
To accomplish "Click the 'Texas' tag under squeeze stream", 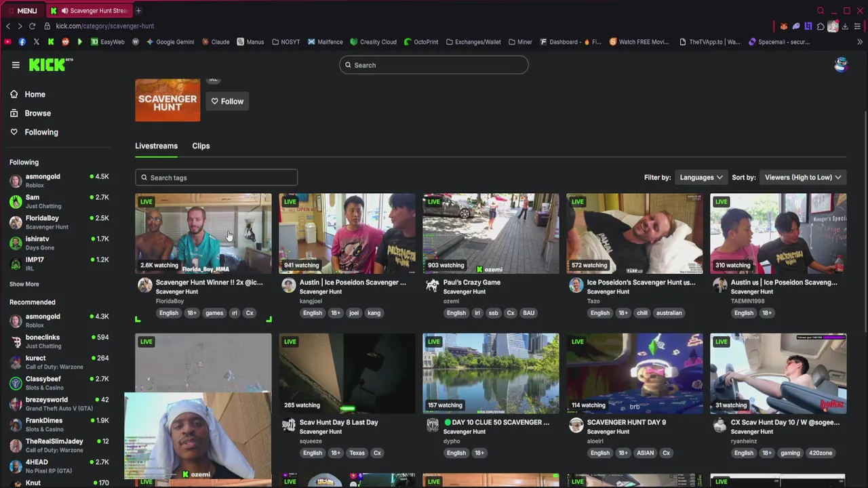I will tap(357, 453).
